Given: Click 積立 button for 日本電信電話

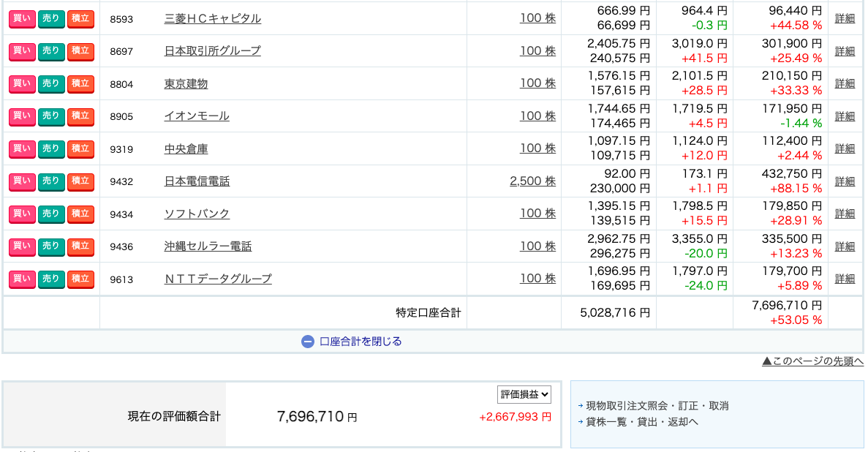Looking at the screenshot, I should pos(80,181).
